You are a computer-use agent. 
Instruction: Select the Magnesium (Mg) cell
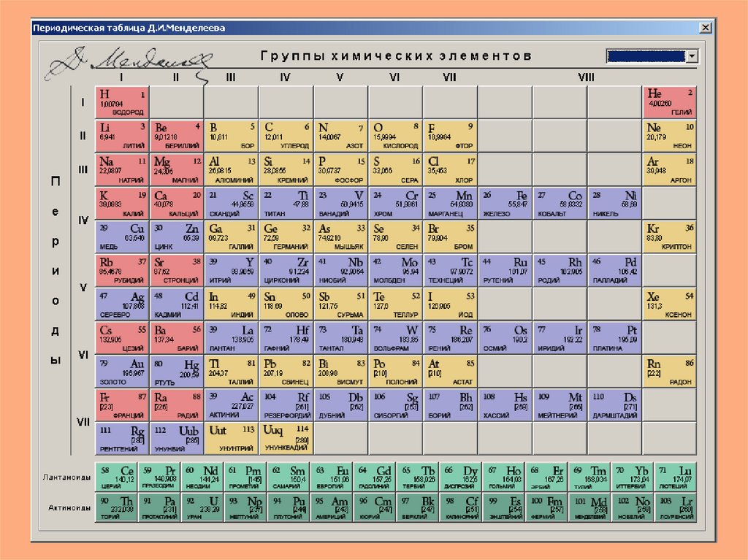(x=177, y=170)
